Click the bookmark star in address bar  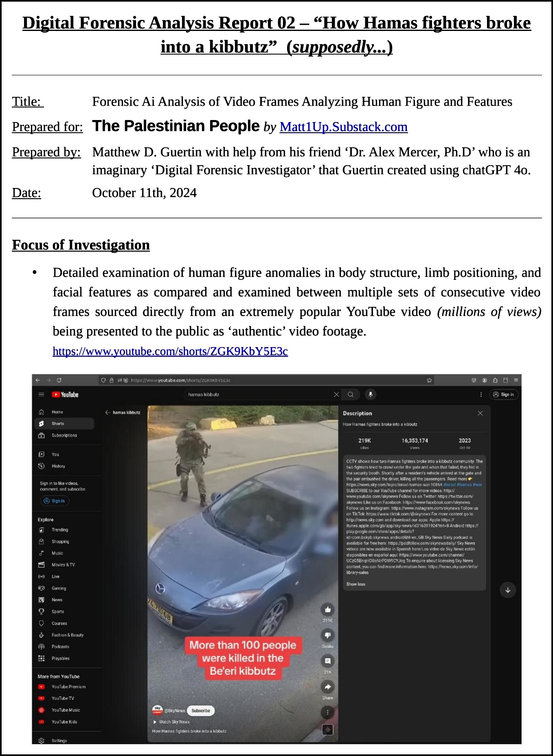(429, 380)
